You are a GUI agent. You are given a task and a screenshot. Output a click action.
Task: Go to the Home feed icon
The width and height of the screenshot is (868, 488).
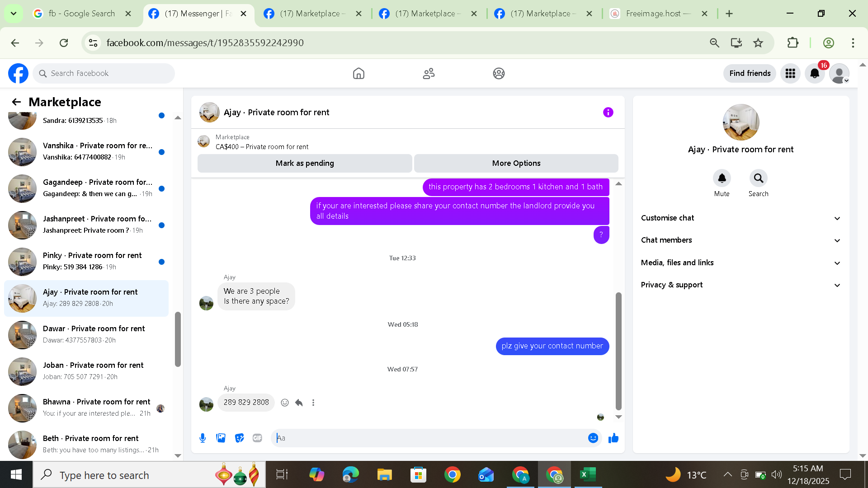point(359,73)
